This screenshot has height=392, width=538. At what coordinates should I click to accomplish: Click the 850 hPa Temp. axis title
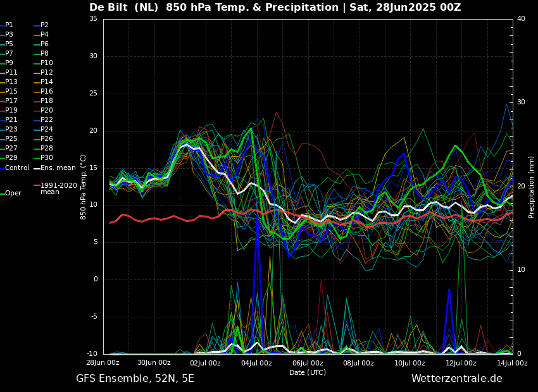[84, 187]
